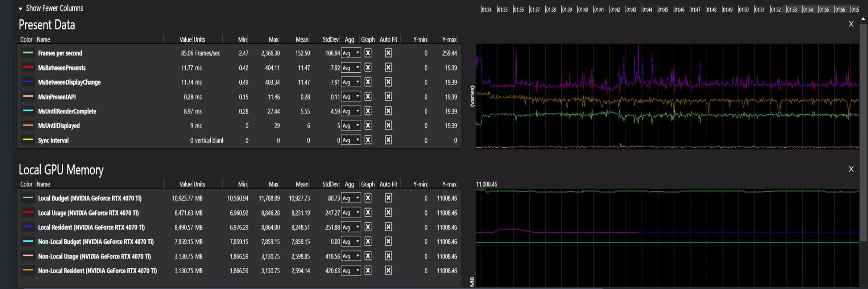Viewport: 868px width, 289px height.
Task: Toggle Auto Fit for MsUntilRenderComplete
Action: click(x=388, y=111)
